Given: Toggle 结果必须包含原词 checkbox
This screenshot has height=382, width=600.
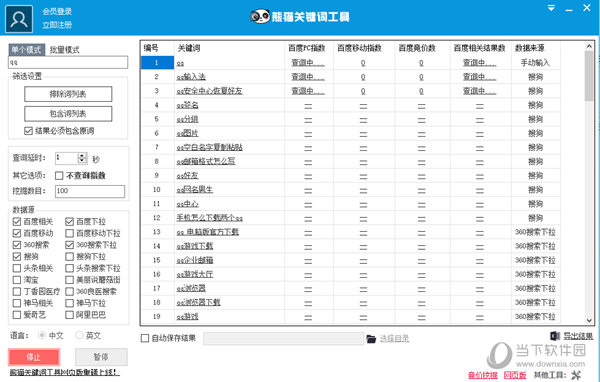Looking at the screenshot, I should click(28, 131).
